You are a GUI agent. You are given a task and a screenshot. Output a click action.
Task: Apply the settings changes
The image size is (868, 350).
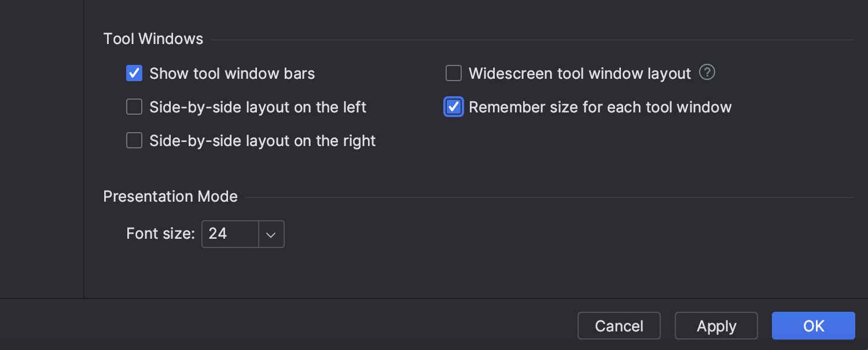point(716,326)
